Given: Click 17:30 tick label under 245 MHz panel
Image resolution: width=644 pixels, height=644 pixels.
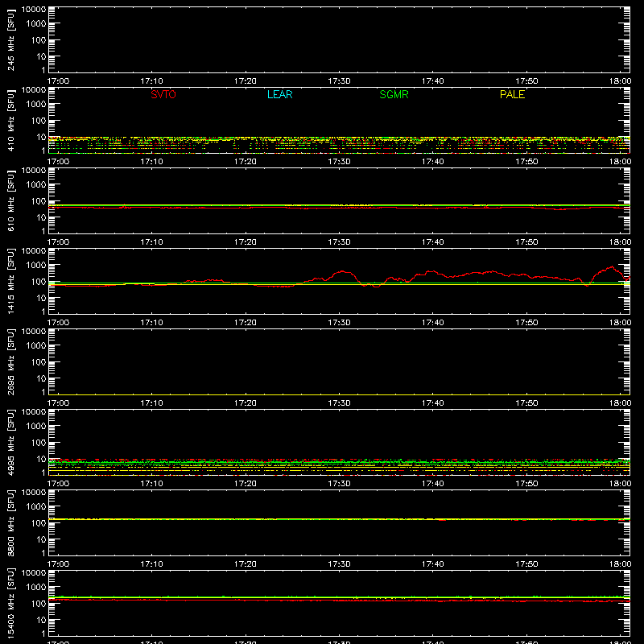Looking at the screenshot, I should [x=339, y=81].
